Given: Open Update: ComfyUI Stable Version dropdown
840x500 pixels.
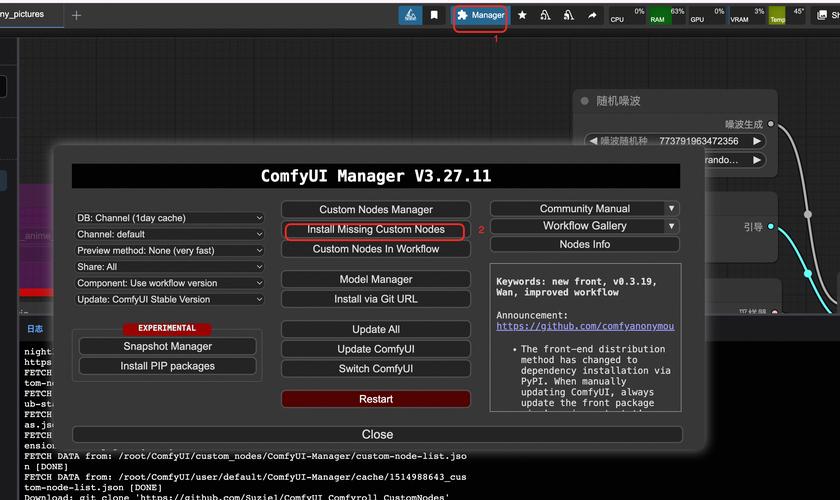Looking at the screenshot, I should point(169,299).
